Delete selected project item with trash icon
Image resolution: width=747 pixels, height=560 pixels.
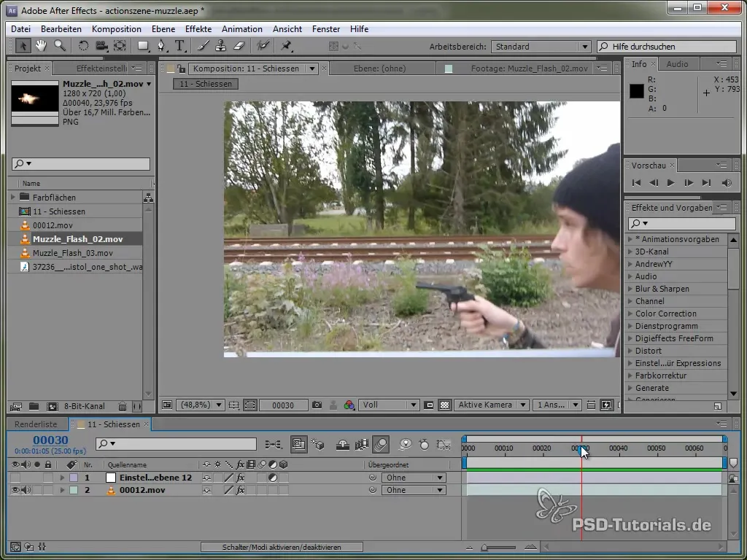tap(123, 407)
